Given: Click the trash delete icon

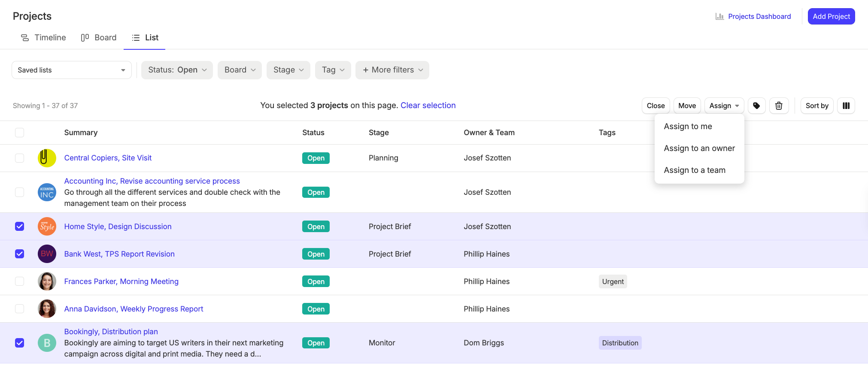Looking at the screenshot, I should tap(779, 106).
